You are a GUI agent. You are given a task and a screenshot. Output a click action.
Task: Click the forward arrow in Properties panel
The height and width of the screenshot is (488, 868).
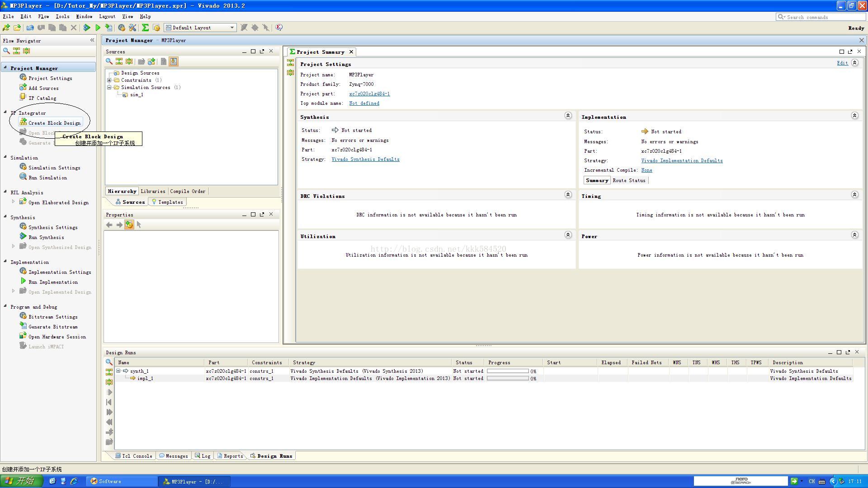coord(119,225)
